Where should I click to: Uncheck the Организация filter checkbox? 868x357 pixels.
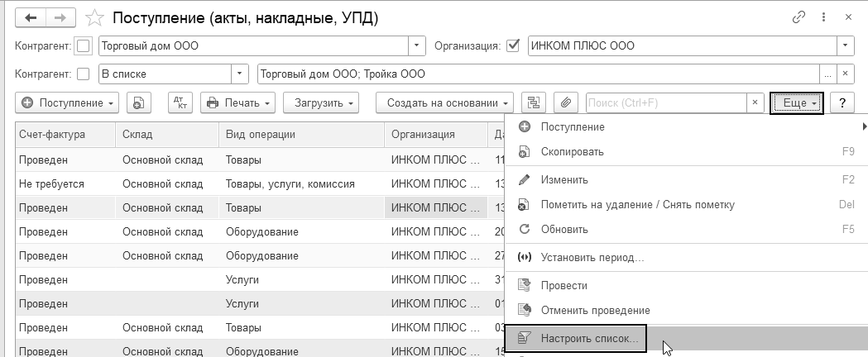514,46
